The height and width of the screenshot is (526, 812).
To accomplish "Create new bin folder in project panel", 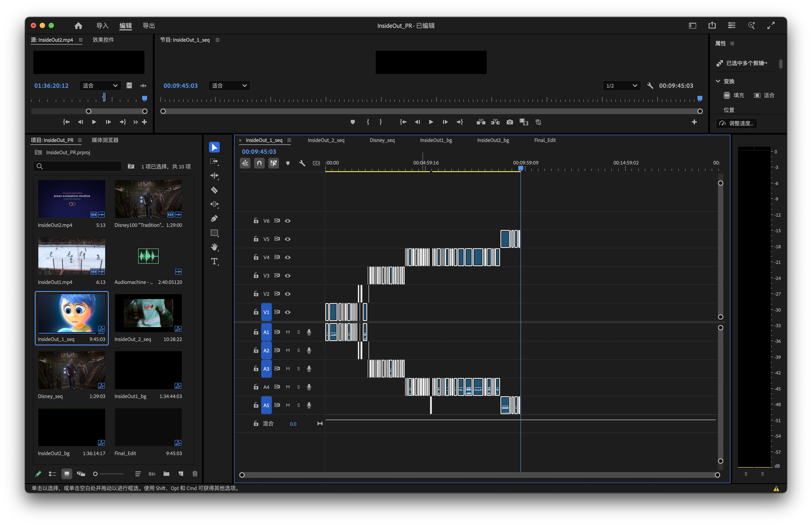I will point(166,474).
